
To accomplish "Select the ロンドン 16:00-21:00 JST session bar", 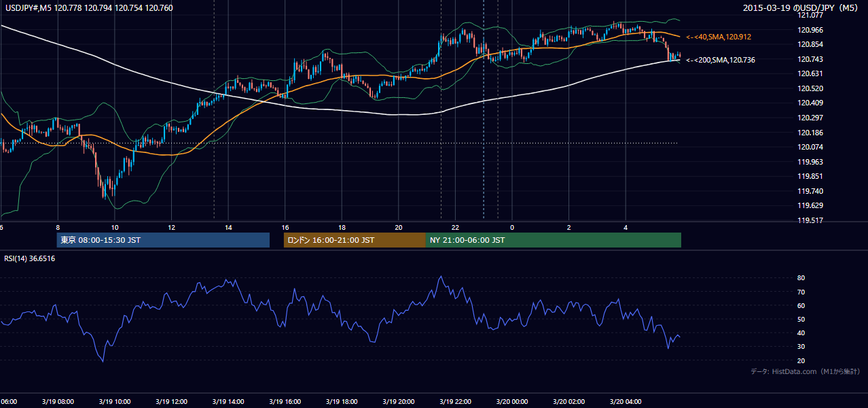I will point(355,240).
